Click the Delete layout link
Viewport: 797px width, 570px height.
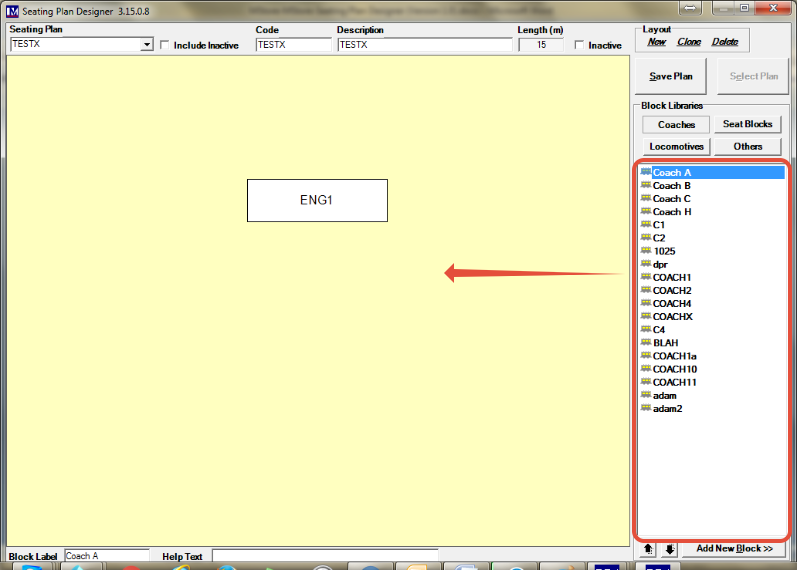725,42
